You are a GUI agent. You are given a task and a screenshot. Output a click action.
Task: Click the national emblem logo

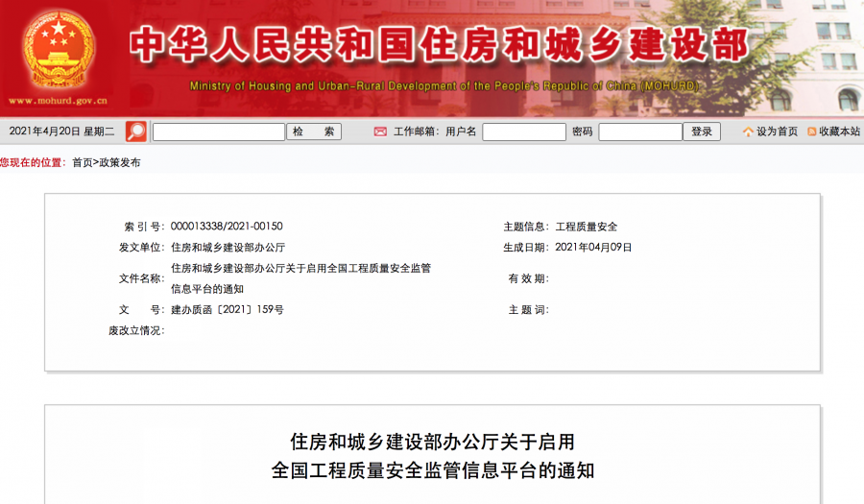[59, 48]
